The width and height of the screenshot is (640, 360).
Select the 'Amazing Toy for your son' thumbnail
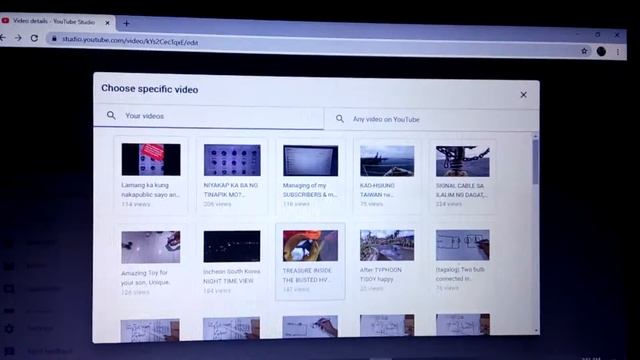coord(151,247)
